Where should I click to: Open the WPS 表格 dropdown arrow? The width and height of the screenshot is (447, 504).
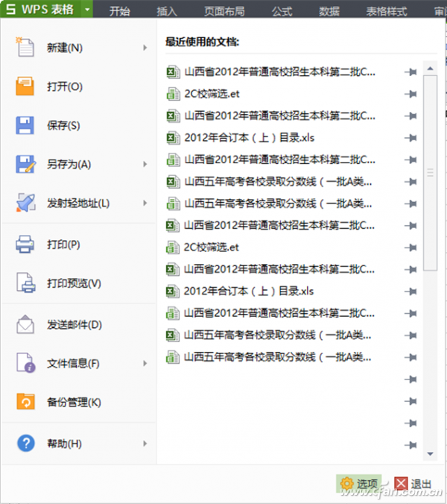tap(87, 9)
